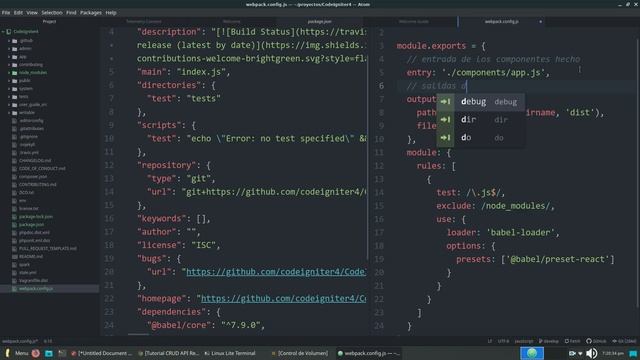The width and height of the screenshot is (640, 360).
Task: Expand the writable folder
Action: point(9,113)
